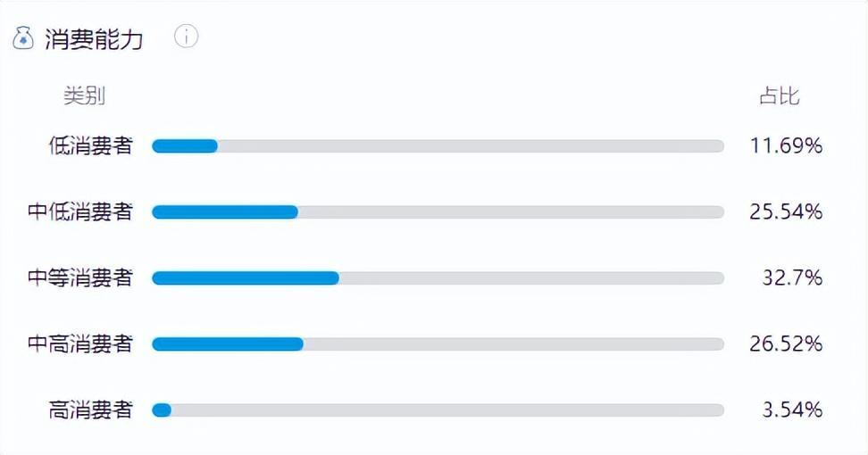Click the 25.54% percentage value
Image resolution: width=868 pixels, height=455 pixels.
coord(786,211)
